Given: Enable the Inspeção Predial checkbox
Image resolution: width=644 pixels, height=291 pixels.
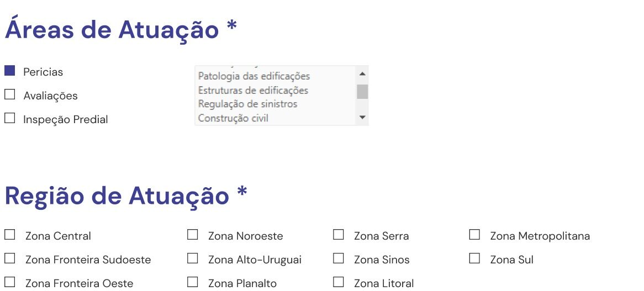Looking at the screenshot, I should pos(10,119).
